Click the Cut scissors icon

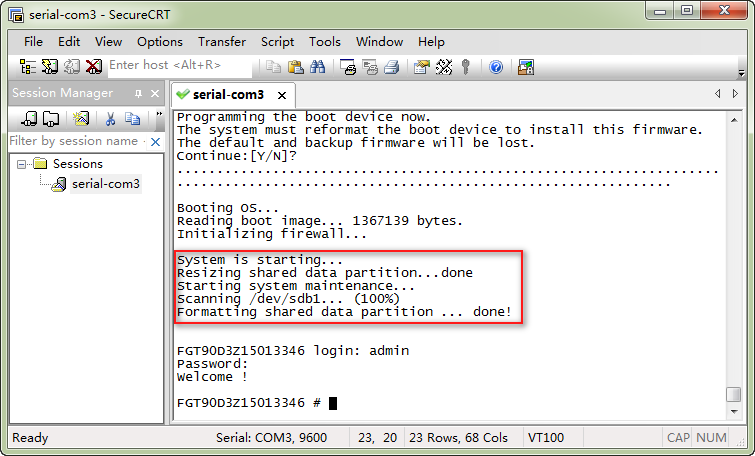pos(110,118)
